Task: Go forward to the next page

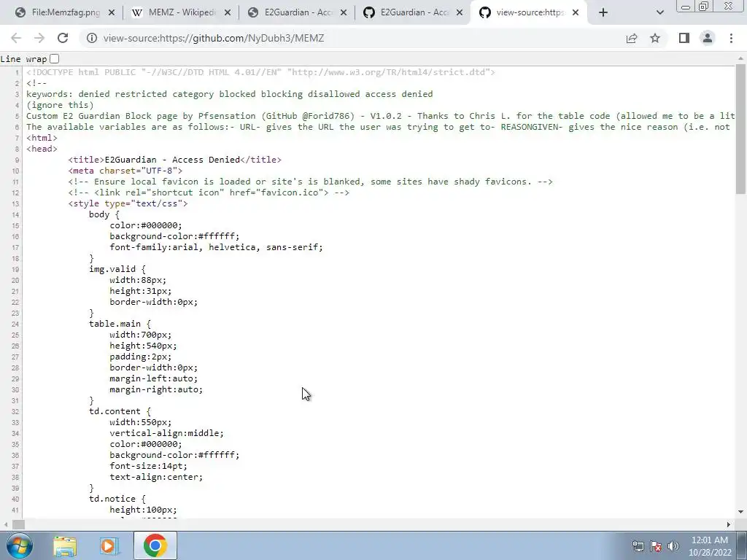Action: [39, 38]
